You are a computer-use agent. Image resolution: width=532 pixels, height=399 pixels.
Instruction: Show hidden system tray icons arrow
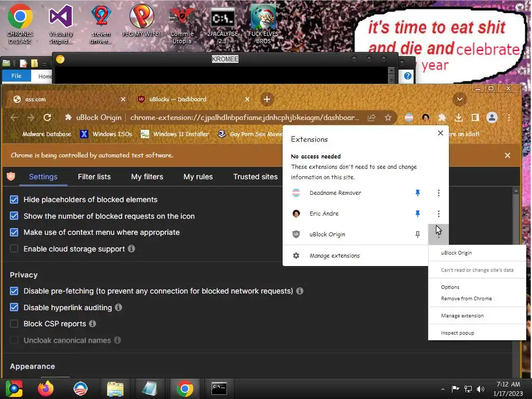pyautogui.click(x=443, y=389)
